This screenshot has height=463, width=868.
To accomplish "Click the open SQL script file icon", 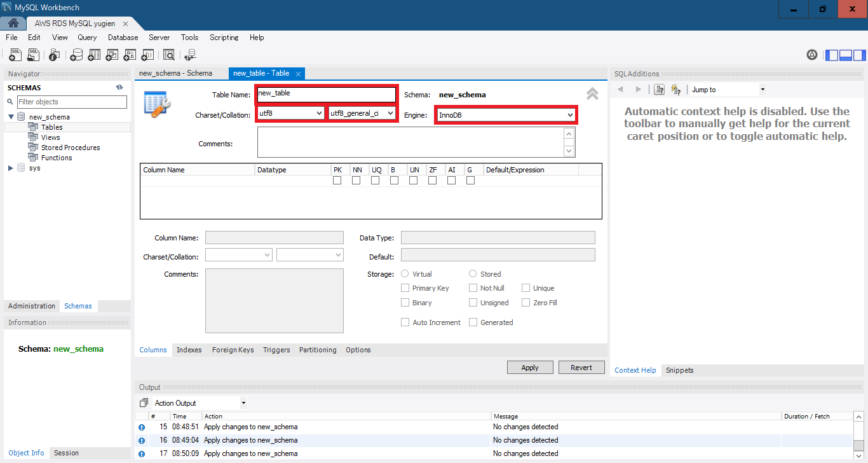I will [33, 55].
